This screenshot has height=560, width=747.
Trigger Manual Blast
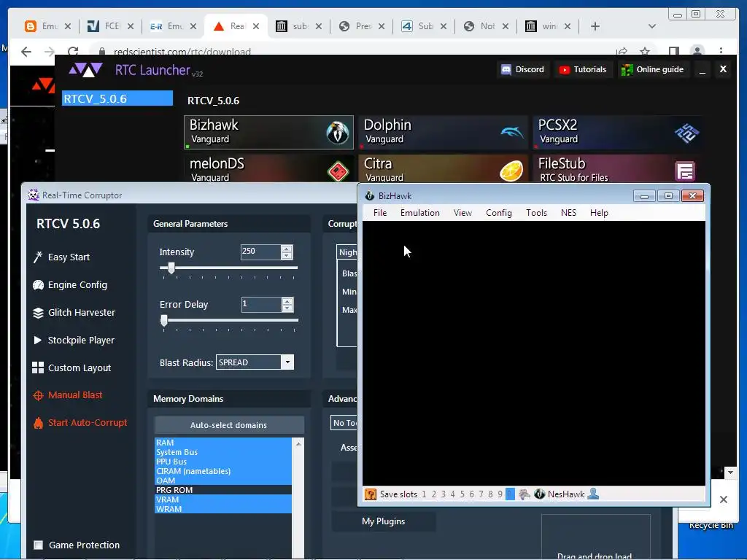click(x=67, y=394)
